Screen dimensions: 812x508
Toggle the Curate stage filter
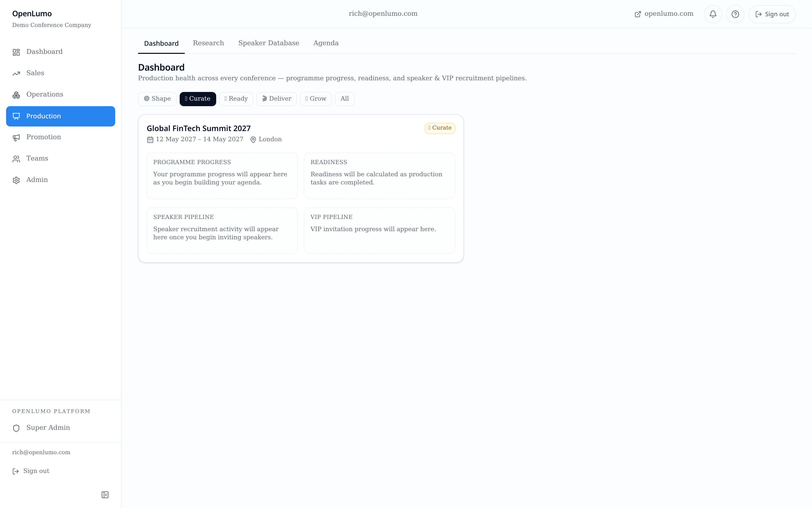(198, 99)
